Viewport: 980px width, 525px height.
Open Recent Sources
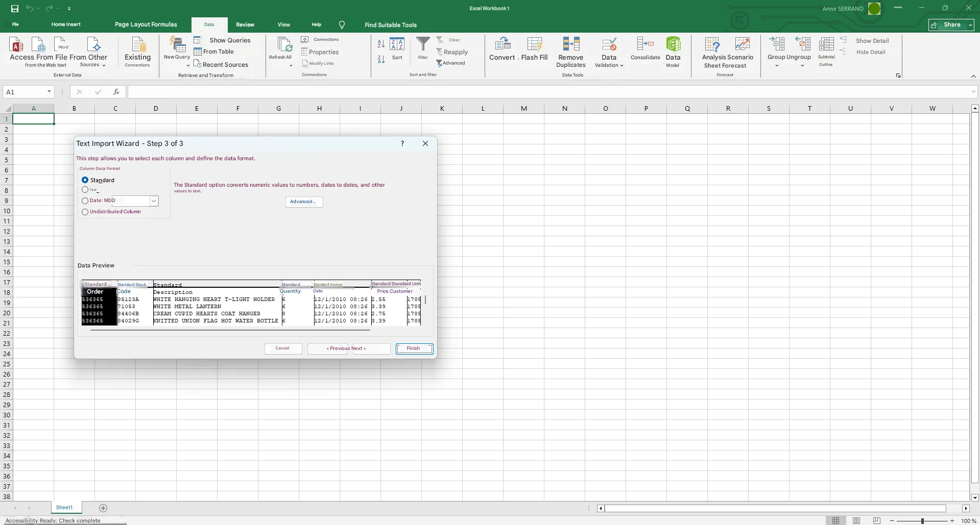221,64
